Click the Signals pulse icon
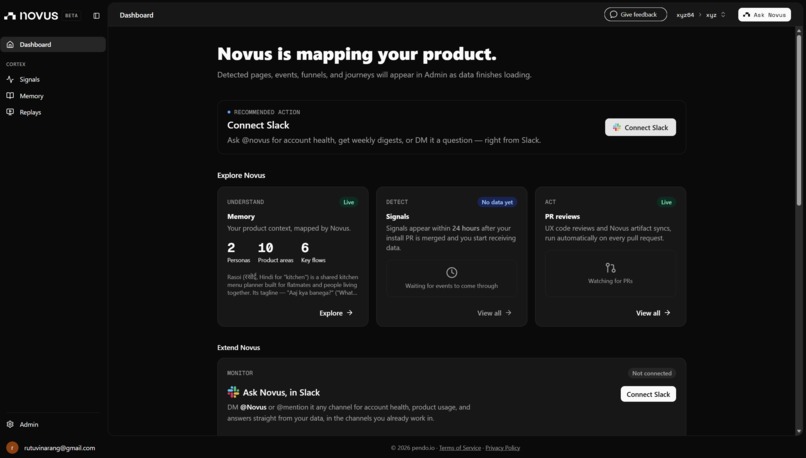Screen dimensions: 806x458 (10, 79)
